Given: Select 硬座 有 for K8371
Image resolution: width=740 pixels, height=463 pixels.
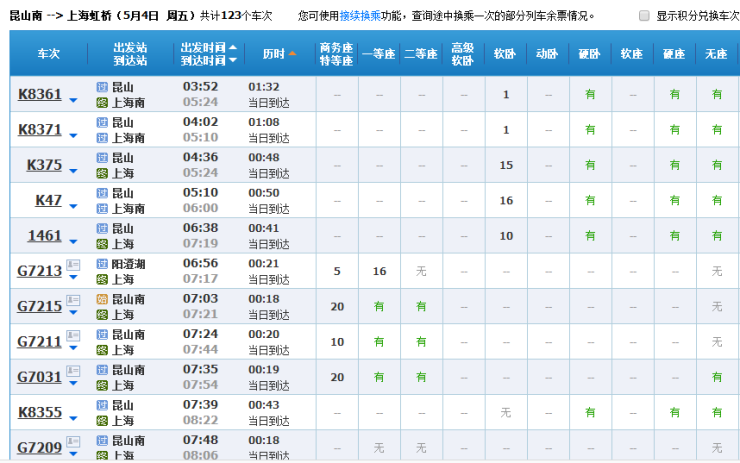Looking at the screenshot, I should (675, 130).
